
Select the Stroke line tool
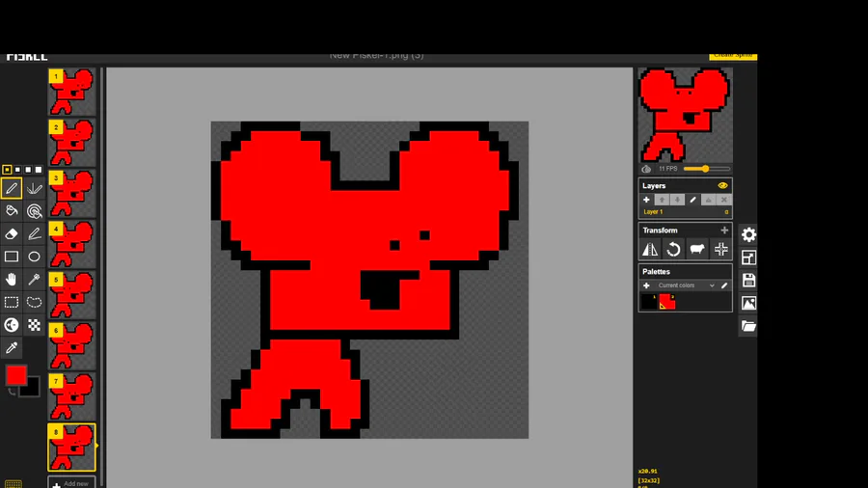click(x=35, y=233)
